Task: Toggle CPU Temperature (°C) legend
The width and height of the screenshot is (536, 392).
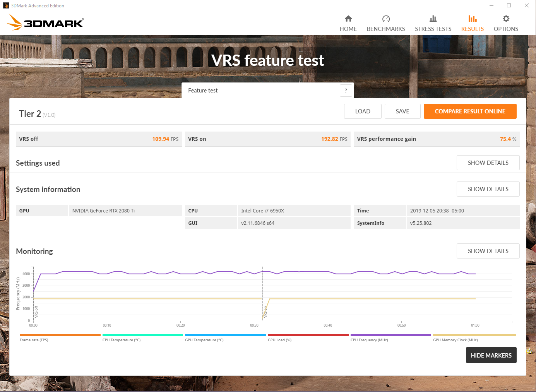Action: point(143,337)
